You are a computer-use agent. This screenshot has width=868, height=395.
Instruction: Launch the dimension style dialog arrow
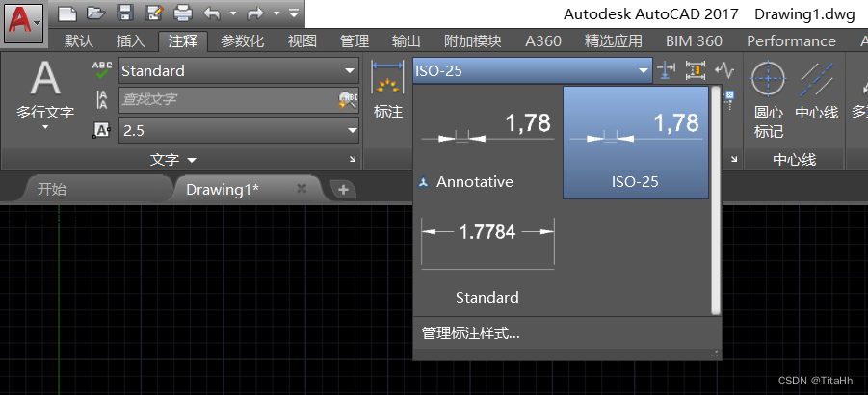pos(734,159)
